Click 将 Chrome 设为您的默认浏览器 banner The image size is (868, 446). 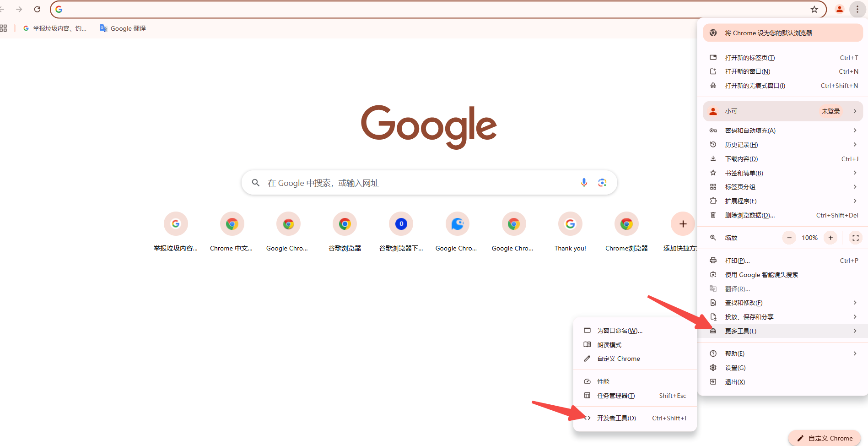[783, 33]
